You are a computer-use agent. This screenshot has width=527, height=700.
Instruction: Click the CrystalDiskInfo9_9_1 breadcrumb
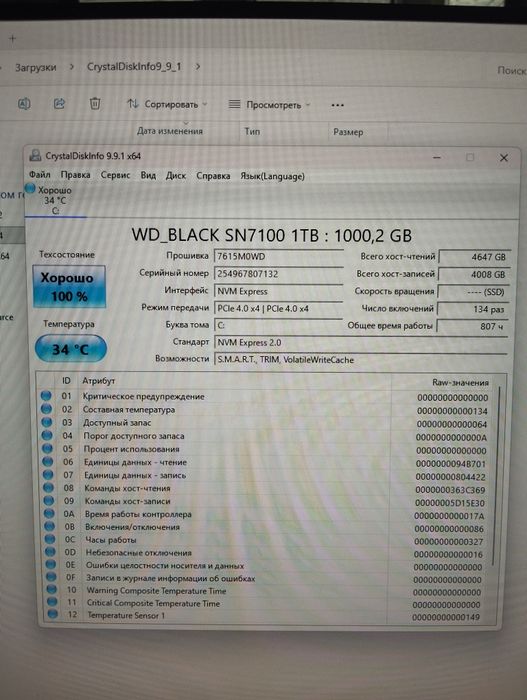134,67
